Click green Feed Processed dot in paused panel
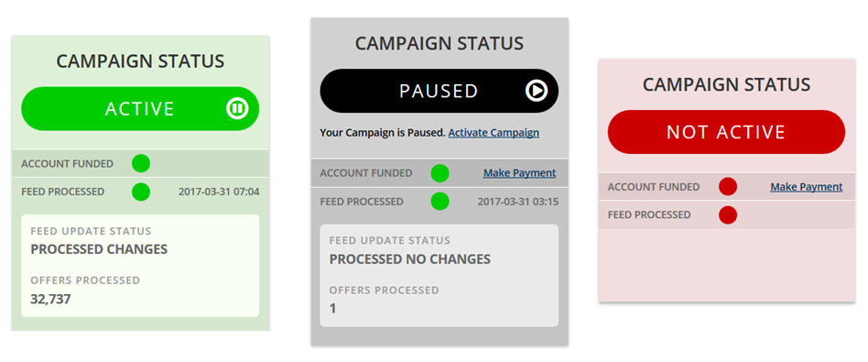 coord(440,202)
